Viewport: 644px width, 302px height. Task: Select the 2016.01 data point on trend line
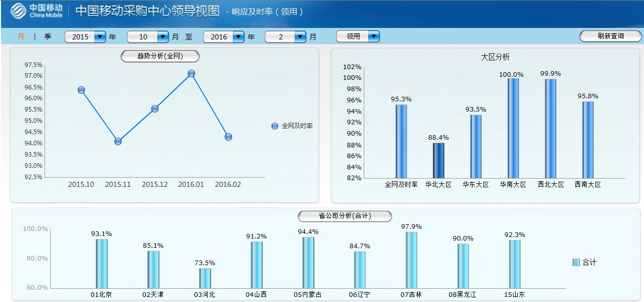[x=191, y=74]
